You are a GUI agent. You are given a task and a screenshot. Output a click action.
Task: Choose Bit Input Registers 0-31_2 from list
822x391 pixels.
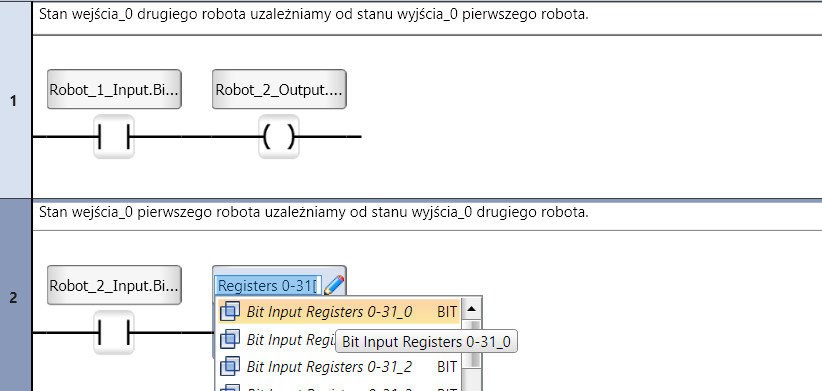339,367
